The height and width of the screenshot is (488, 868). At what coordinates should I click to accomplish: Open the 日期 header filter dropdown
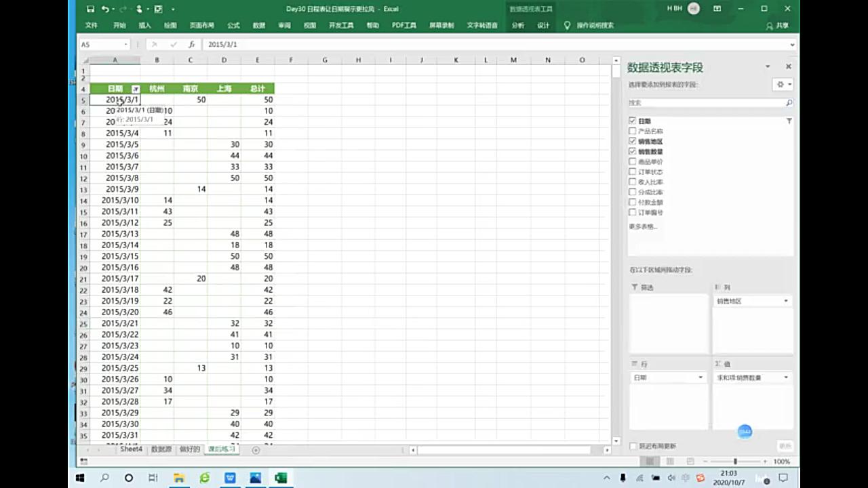pyautogui.click(x=136, y=89)
